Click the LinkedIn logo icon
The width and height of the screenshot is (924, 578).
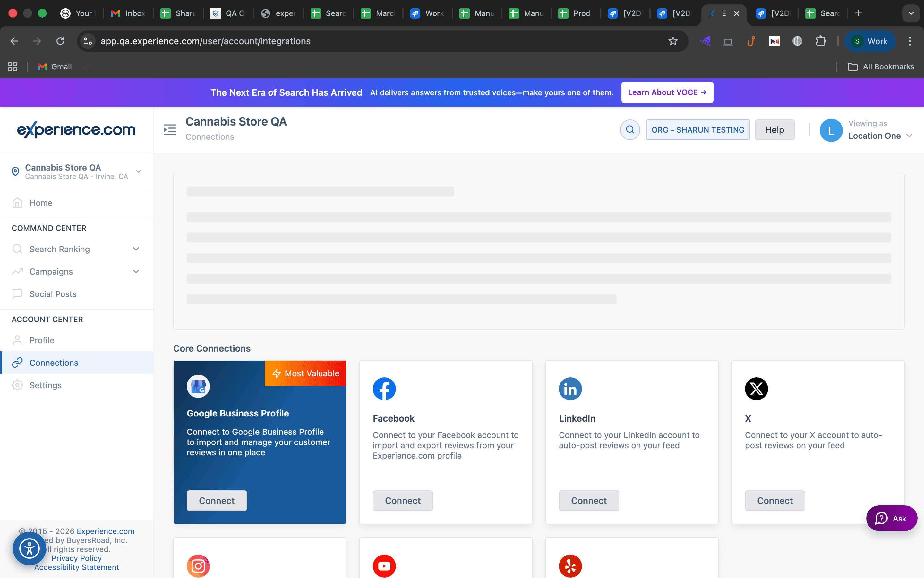[x=570, y=389]
